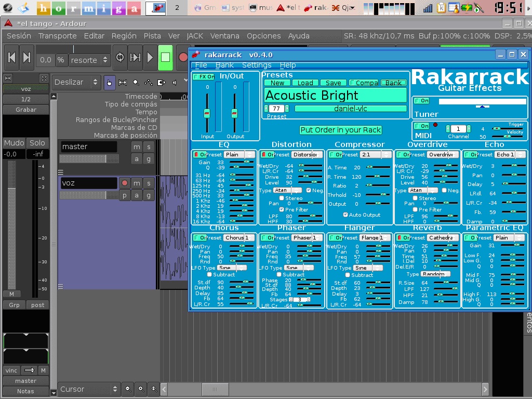Click the green stop button in Ardour

click(x=166, y=57)
